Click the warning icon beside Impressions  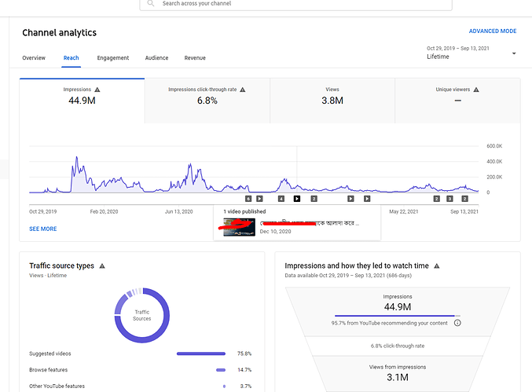tap(97, 90)
